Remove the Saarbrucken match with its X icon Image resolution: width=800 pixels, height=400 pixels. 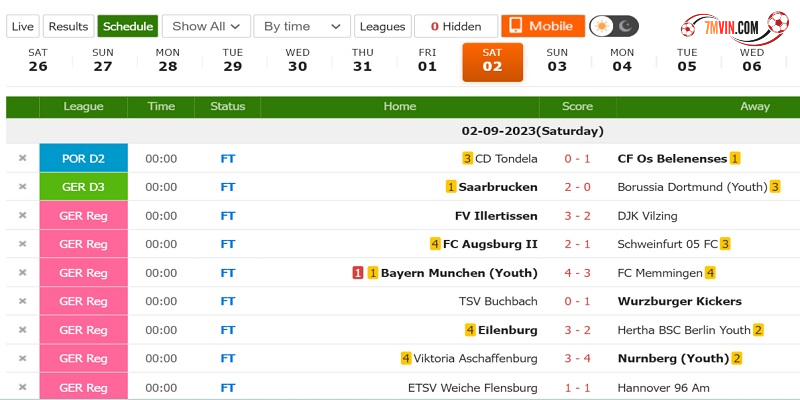[22, 187]
